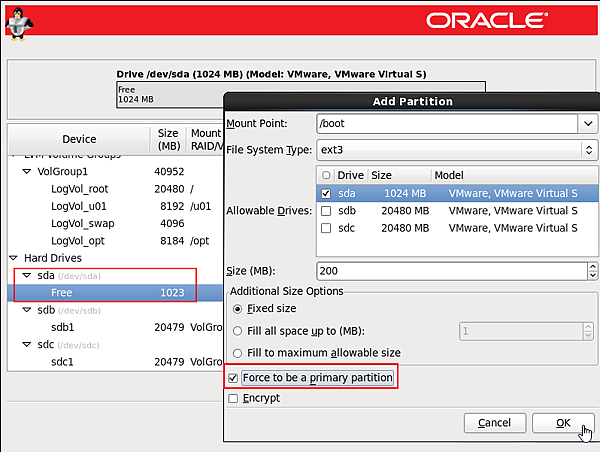Check the sdb drive checkbox
600x452 pixels.
point(326,211)
